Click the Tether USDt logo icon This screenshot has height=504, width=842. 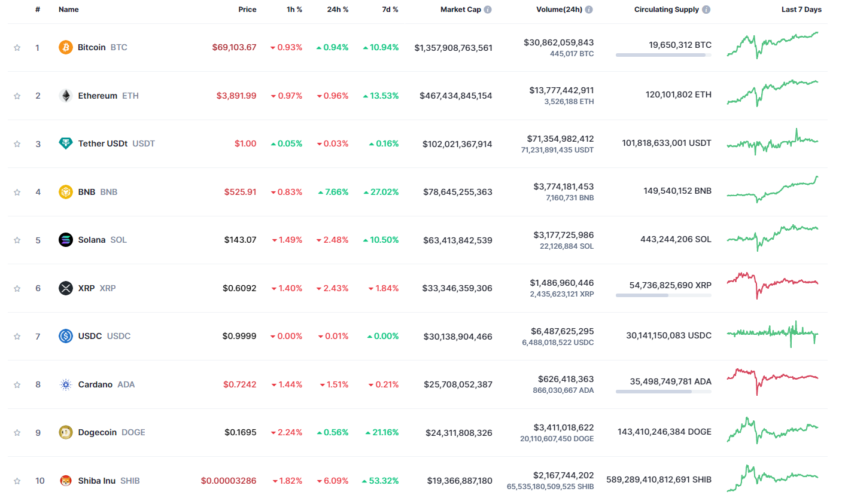click(66, 143)
